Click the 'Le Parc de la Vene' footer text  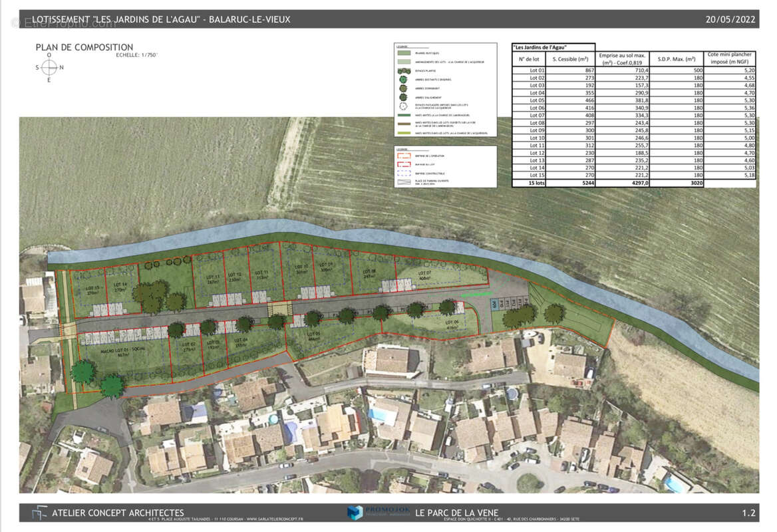point(456,513)
